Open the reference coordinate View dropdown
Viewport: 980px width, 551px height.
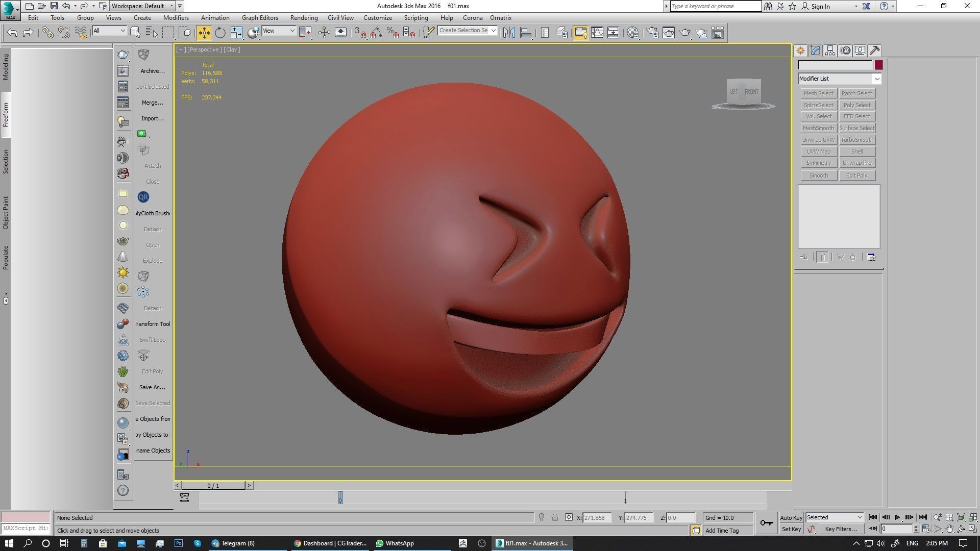279,31
